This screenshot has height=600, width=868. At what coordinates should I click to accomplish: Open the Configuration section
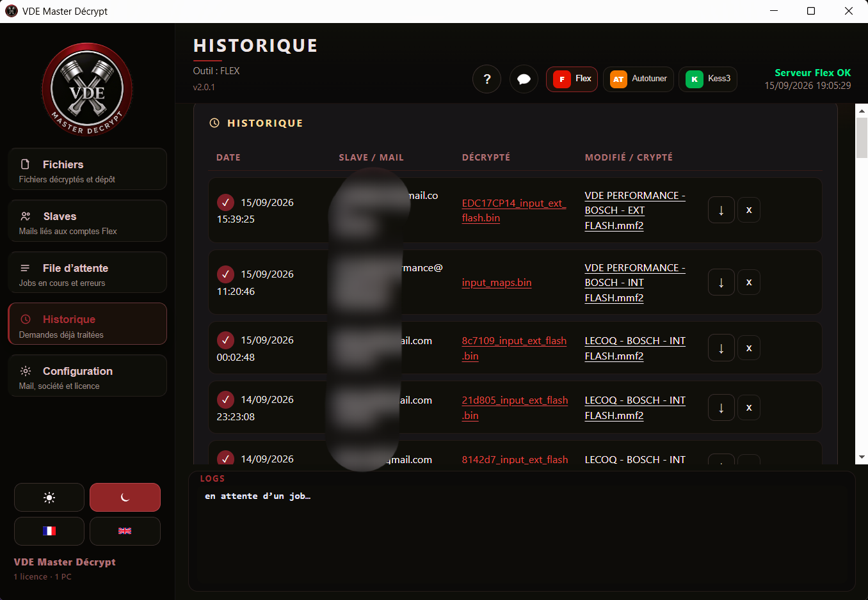point(88,375)
